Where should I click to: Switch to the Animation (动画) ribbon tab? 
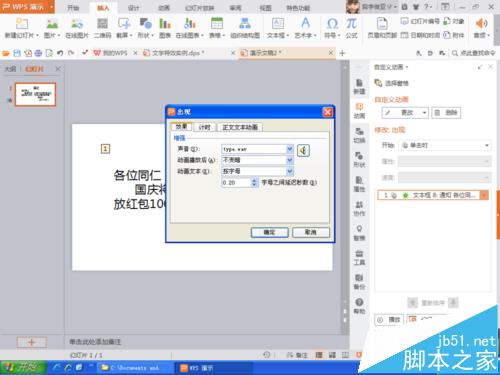point(164,8)
